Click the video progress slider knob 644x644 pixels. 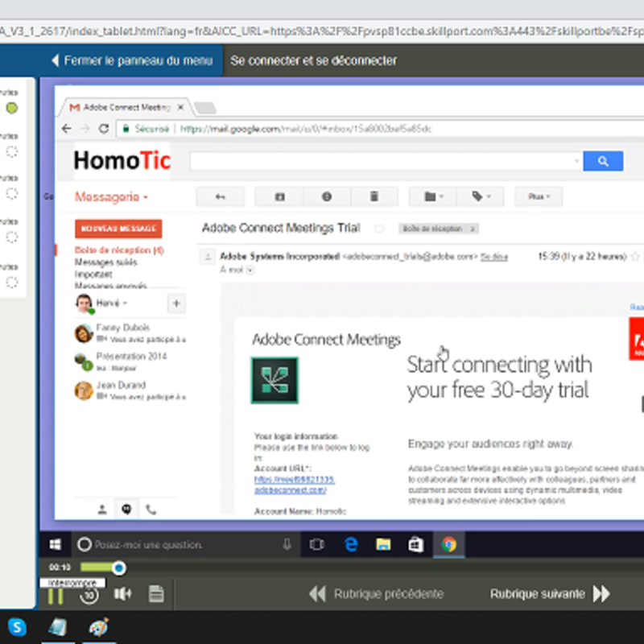point(118,568)
